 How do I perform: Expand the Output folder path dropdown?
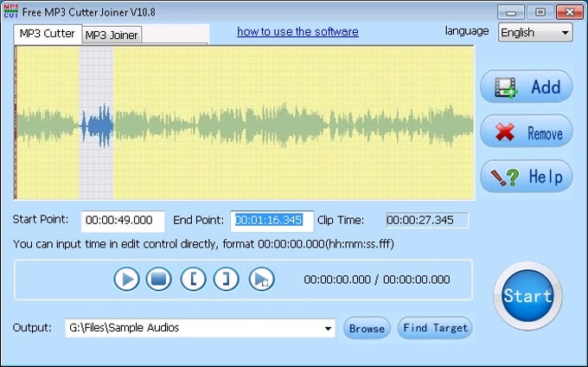point(328,329)
